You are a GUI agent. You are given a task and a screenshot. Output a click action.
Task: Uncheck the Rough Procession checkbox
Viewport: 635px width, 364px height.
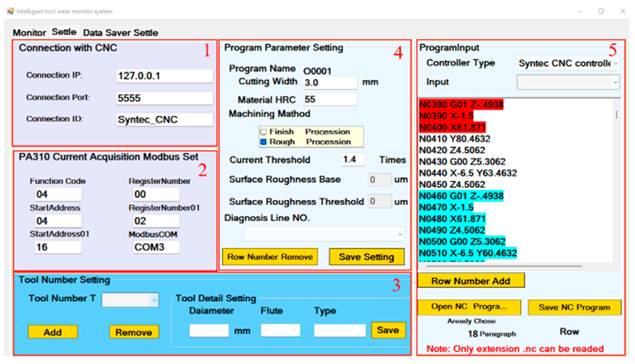coord(263,142)
